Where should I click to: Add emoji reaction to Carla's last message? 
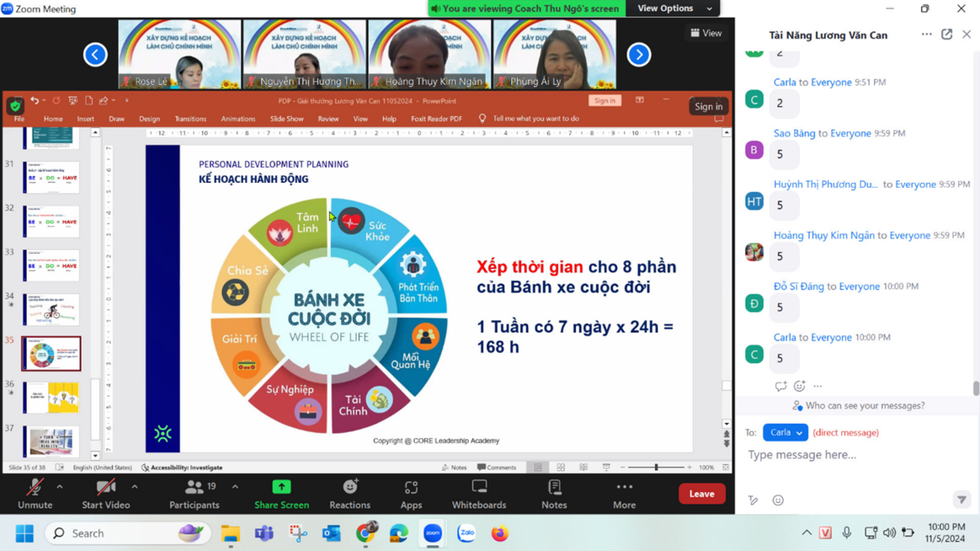(x=800, y=386)
